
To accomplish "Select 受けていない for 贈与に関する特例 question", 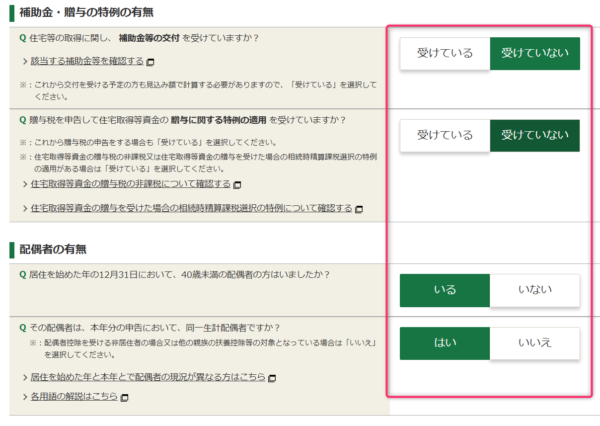I will pos(535,135).
